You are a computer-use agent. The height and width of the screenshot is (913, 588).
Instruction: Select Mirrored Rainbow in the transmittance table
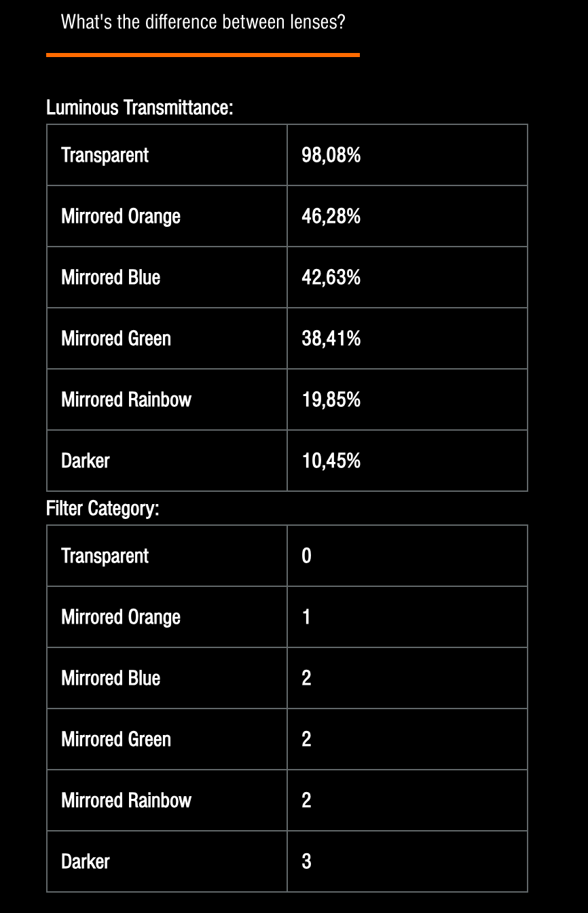pos(126,399)
